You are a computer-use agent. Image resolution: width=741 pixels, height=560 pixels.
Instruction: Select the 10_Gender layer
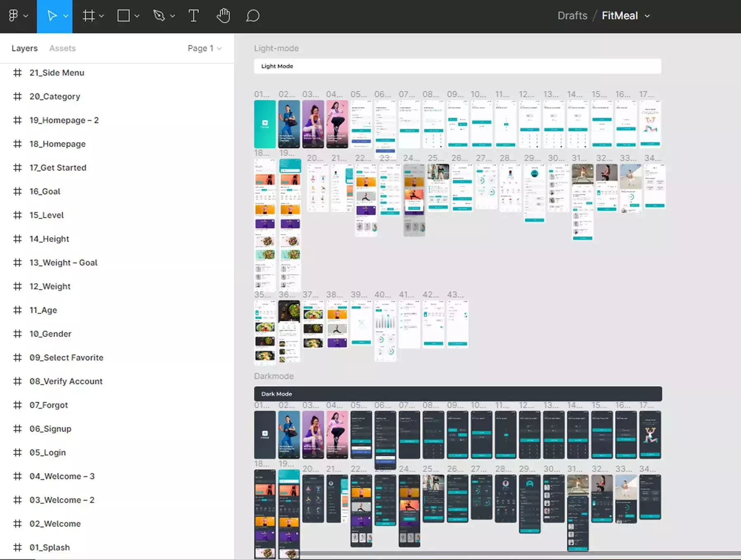tap(117, 334)
